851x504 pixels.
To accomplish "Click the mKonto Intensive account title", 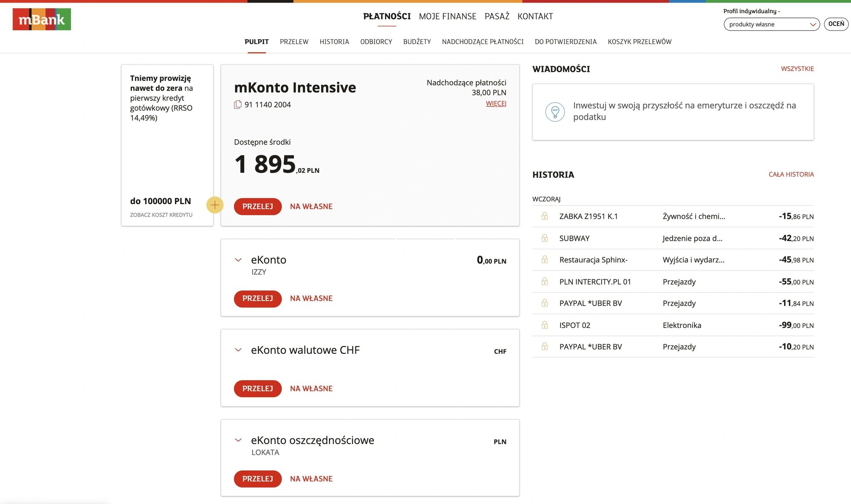I will click(x=295, y=87).
